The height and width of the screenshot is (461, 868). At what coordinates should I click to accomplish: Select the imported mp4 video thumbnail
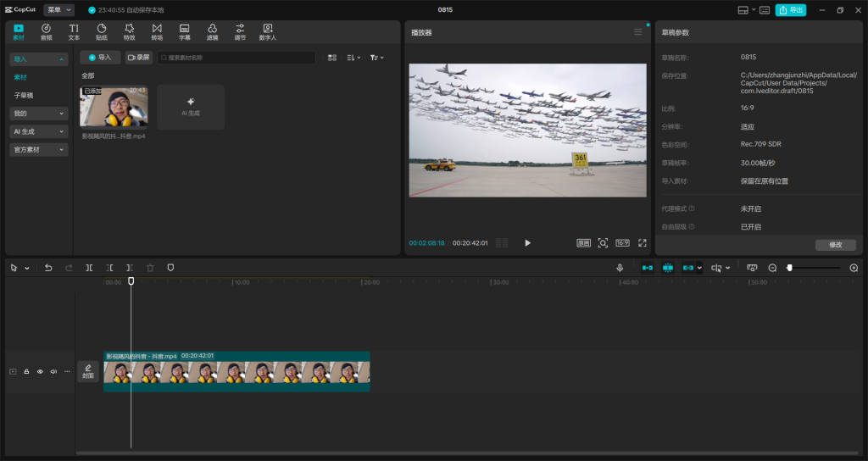coord(114,107)
